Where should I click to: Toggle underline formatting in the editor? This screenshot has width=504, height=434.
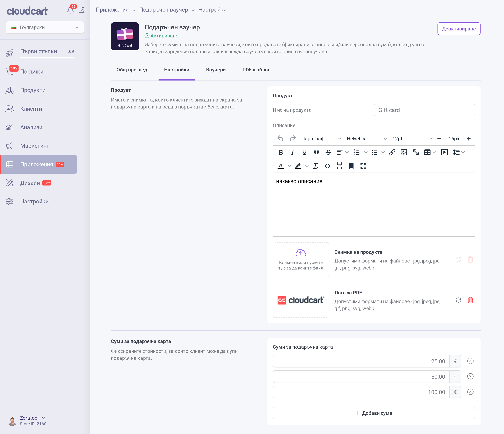click(304, 152)
